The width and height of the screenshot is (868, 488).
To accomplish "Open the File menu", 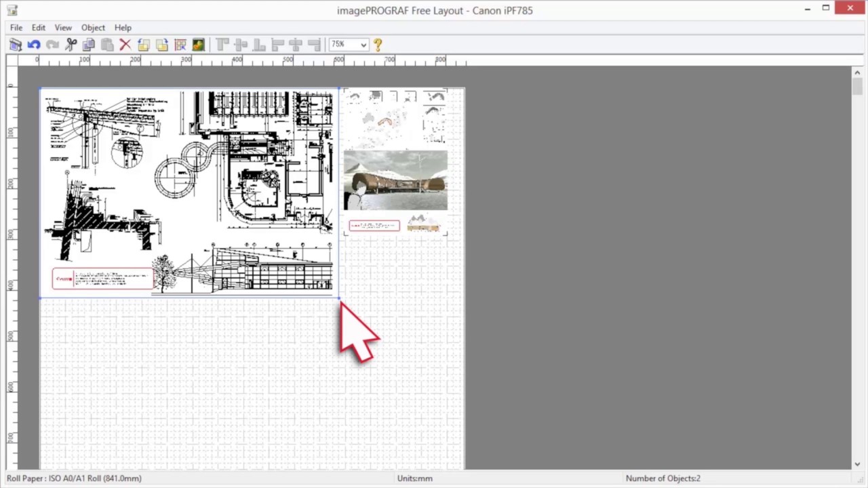I will 16,28.
